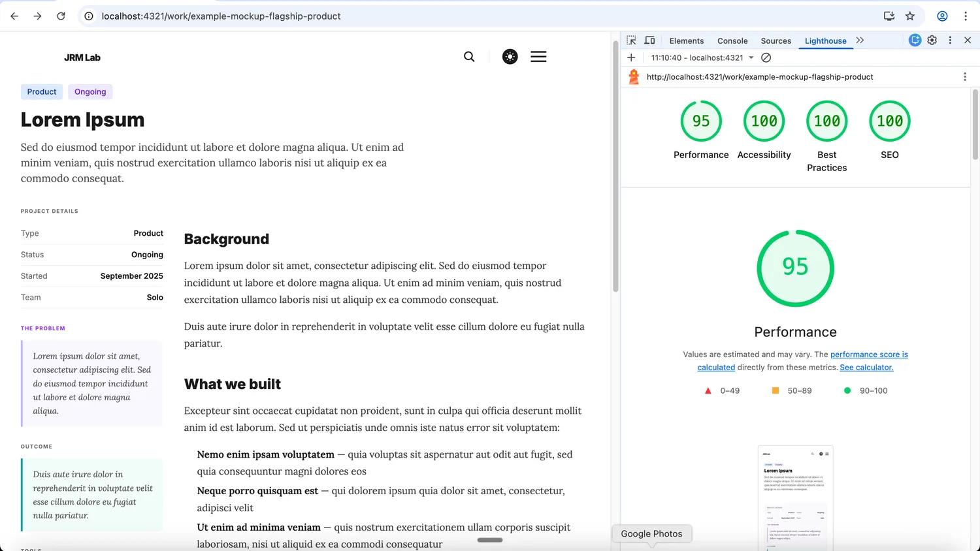Reload the page in the browser

pos(61,16)
